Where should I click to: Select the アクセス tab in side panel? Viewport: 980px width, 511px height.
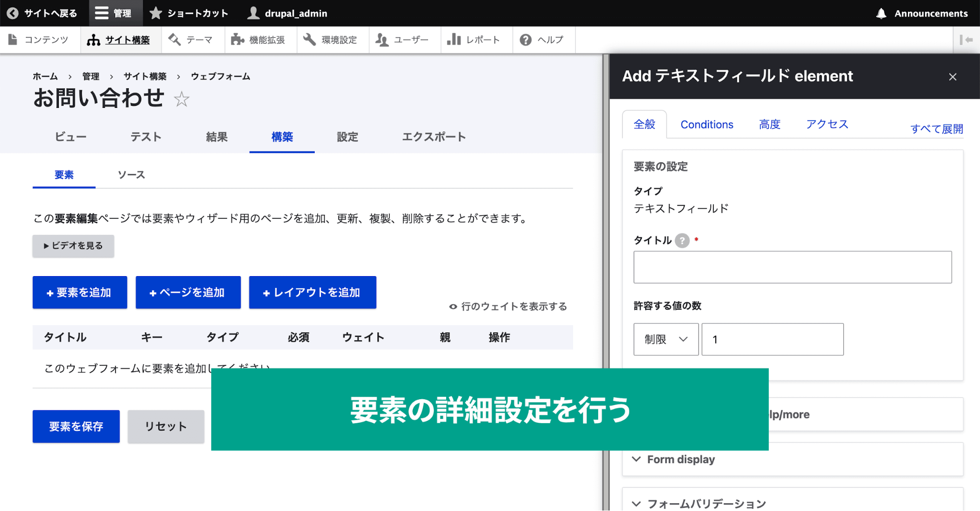(827, 125)
